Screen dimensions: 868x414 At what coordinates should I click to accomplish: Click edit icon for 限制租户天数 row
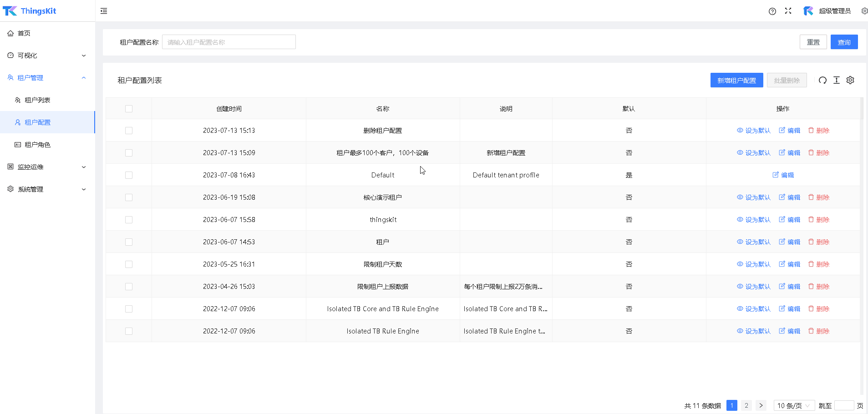782,264
